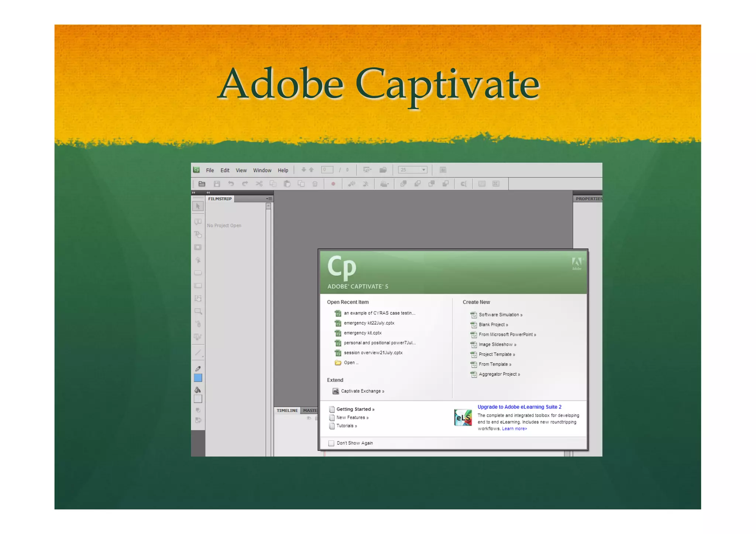Click the Redo arrow icon
This screenshot has width=756, height=534.
(x=245, y=184)
